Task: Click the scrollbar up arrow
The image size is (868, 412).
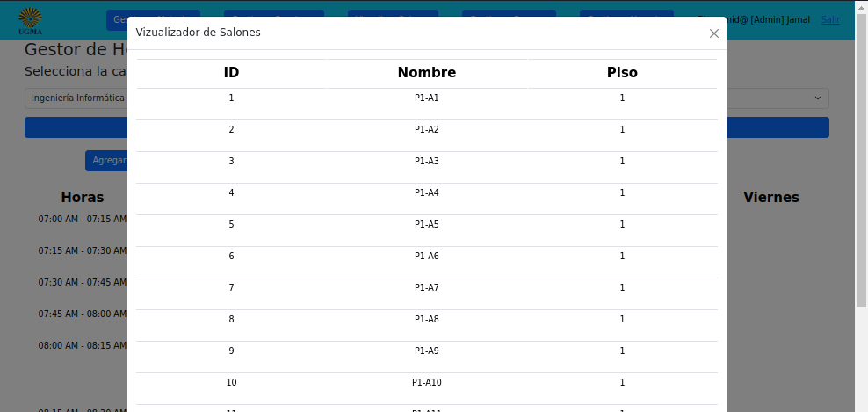Action: pos(861,5)
